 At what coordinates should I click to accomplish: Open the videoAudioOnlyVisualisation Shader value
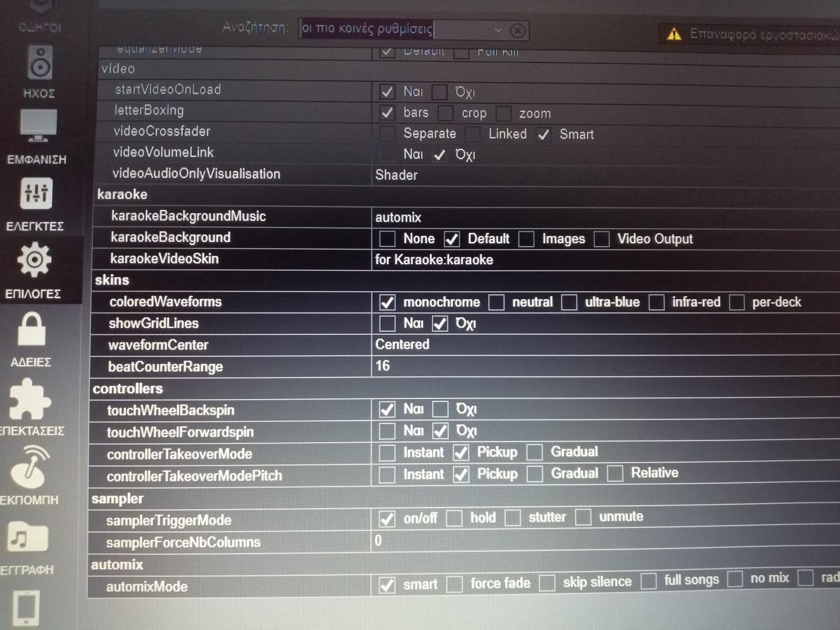coord(397,175)
